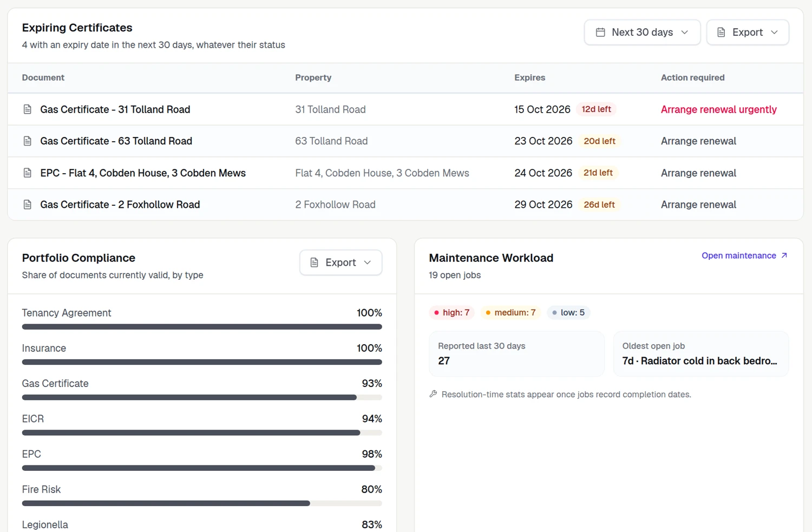The image size is (812, 532).
Task: Click the 20d left badge
Action: tap(599, 141)
